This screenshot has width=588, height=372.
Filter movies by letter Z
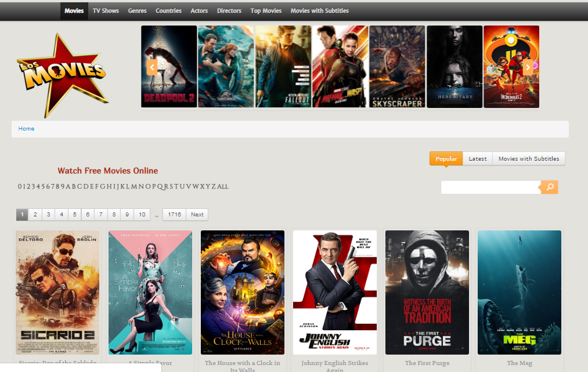pos(214,186)
